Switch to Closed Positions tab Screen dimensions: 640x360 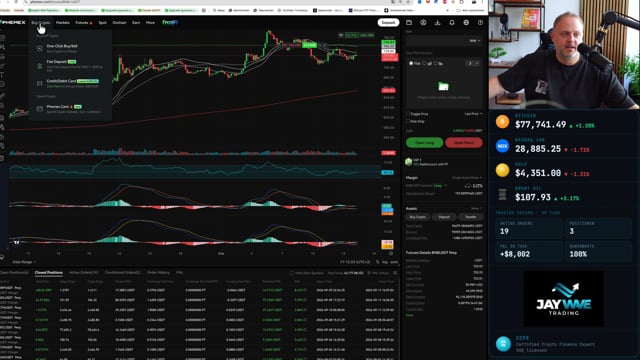[x=49, y=272]
